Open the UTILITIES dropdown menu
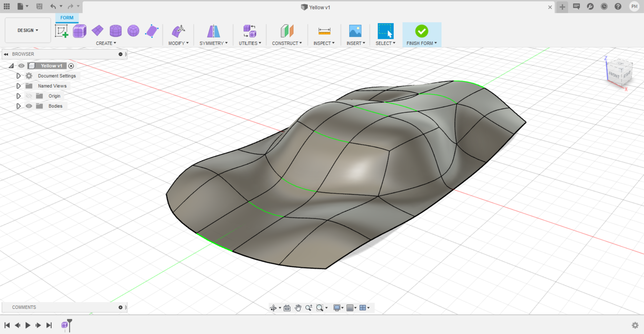 pos(250,43)
